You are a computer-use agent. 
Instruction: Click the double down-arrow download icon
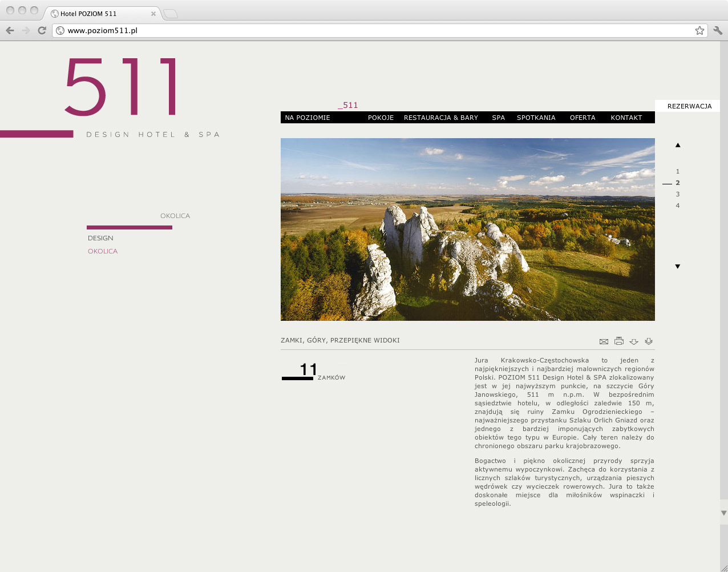pos(649,341)
